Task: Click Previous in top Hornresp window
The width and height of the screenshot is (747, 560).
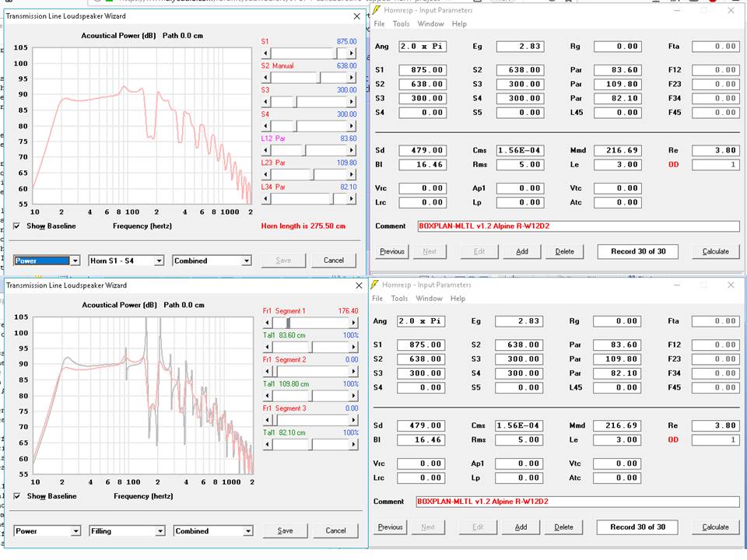Action: 392,251
